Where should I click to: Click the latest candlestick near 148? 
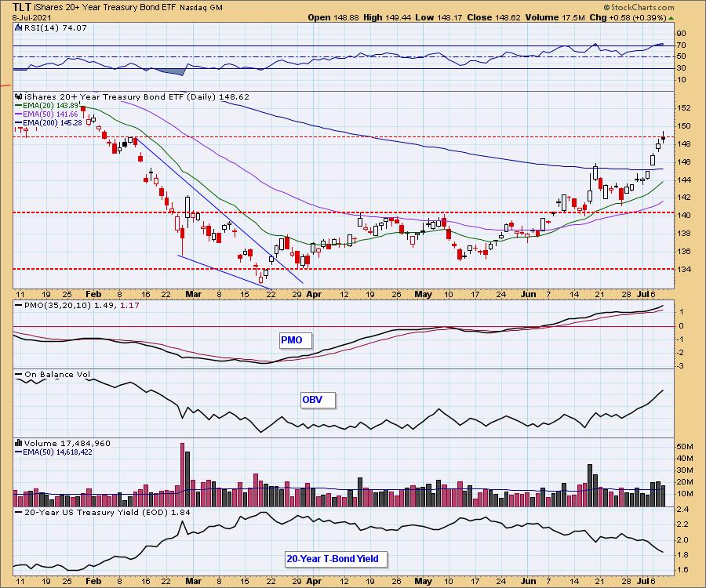[663, 138]
